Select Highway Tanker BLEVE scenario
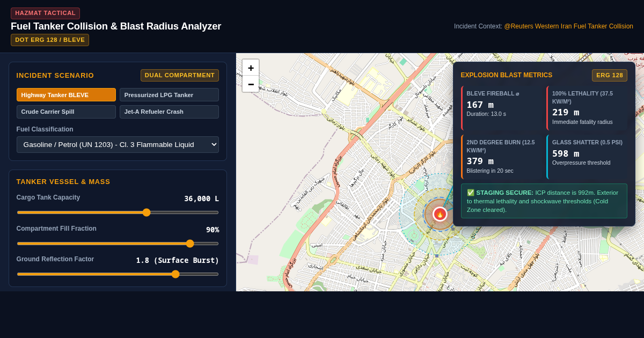 point(66,95)
